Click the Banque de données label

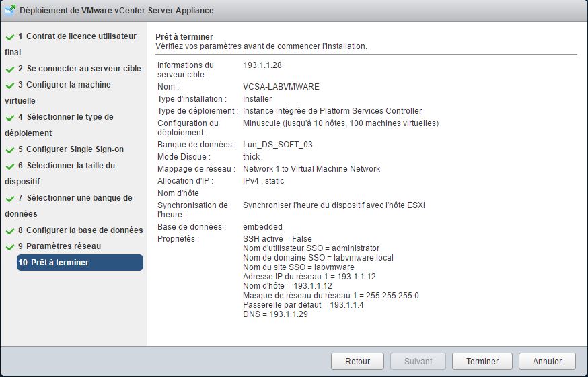(x=196, y=145)
